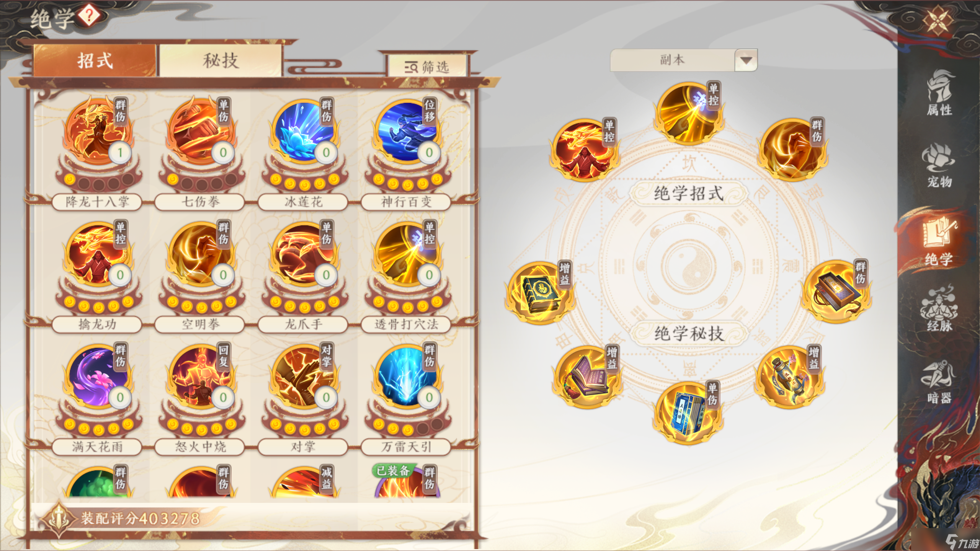Open the 筛选 filter options

tap(427, 67)
